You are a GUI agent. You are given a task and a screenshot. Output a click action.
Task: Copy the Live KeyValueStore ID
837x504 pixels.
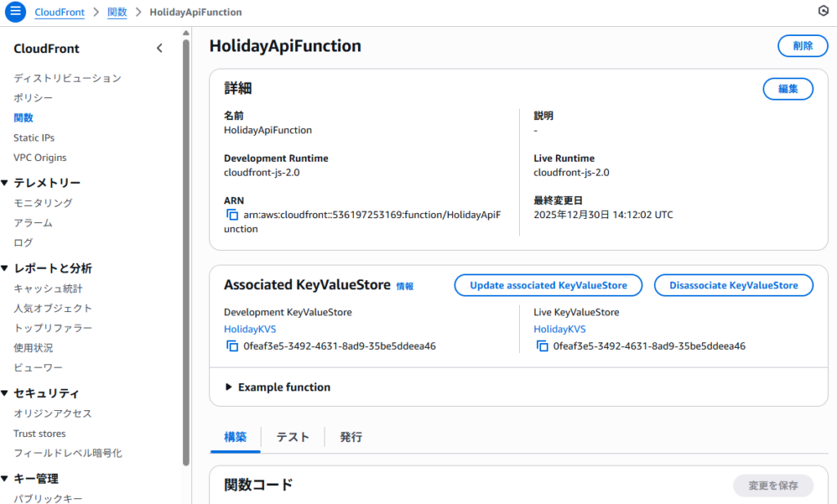pyautogui.click(x=542, y=346)
